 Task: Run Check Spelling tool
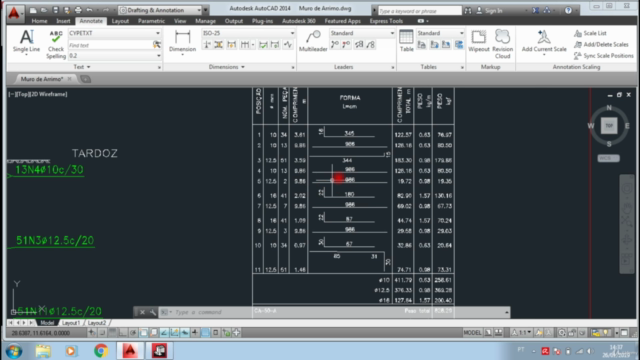click(x=56, y=44)
